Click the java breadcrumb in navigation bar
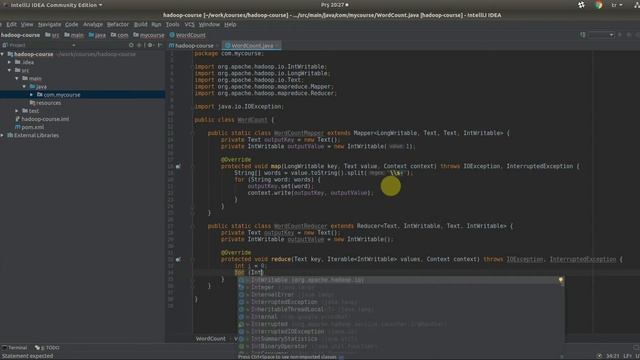 97,35
